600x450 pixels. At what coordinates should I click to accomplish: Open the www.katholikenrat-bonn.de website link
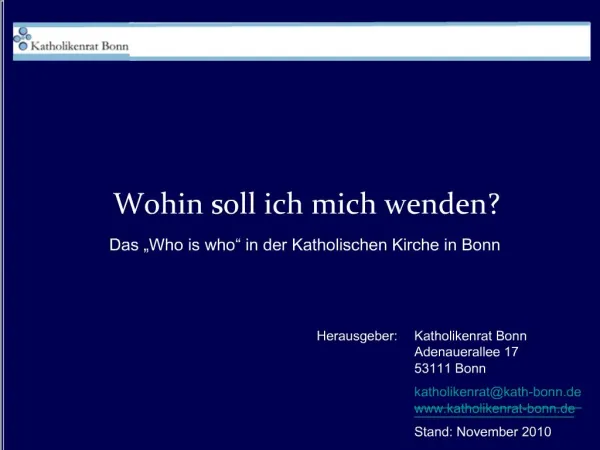pyautogui.click(x=494, y=409)
